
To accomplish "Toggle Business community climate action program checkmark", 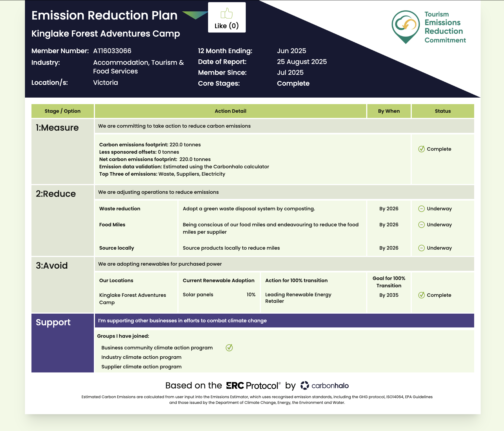I will point(229,348).
